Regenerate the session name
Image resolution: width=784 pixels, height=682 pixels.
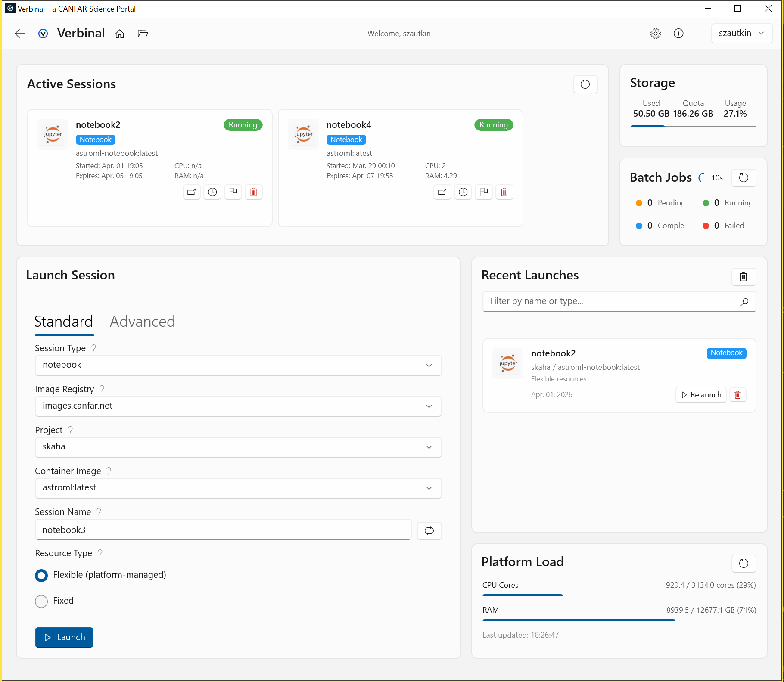(x=429, y=530)
